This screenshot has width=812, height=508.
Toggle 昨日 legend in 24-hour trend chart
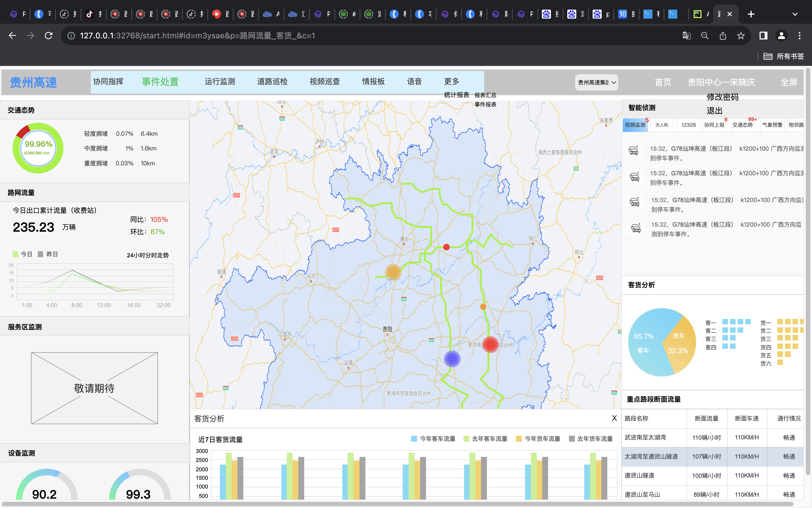pyautogui.click(x=48, y=254)
